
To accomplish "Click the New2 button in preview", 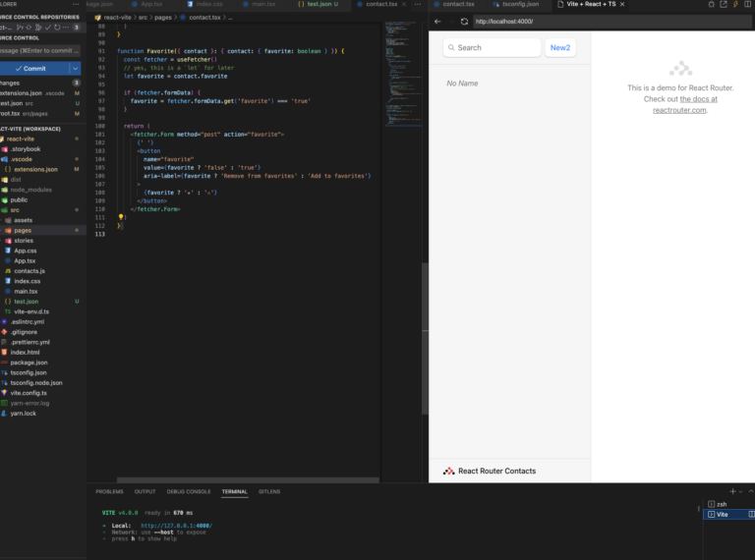I will pos(560,47).
